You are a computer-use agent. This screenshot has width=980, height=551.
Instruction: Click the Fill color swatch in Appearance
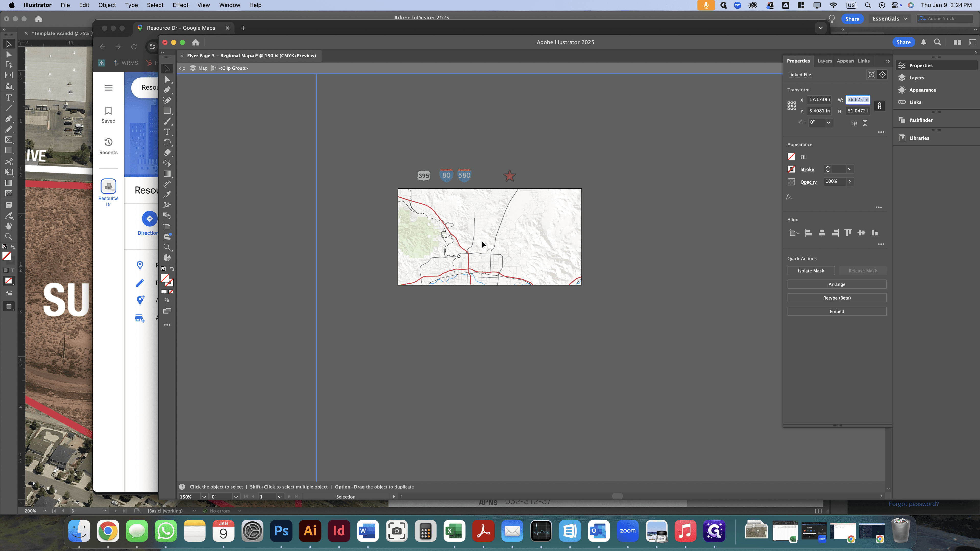[791, 157]
